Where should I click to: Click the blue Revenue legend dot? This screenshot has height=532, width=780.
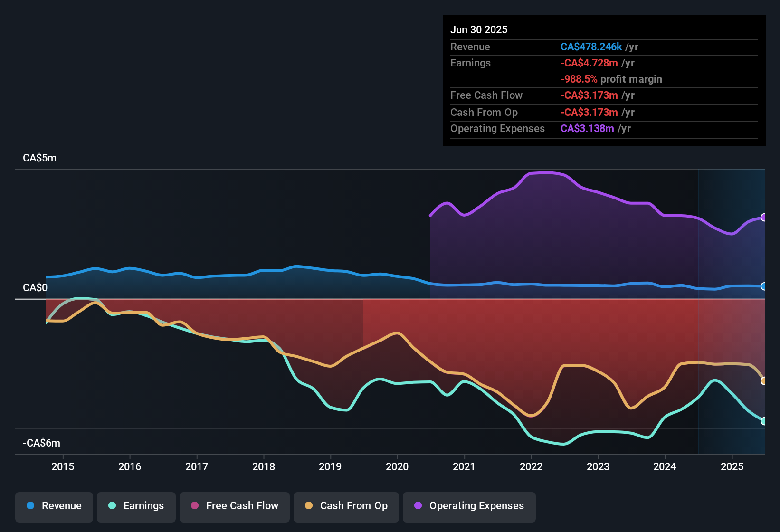[x=31, y=506]
